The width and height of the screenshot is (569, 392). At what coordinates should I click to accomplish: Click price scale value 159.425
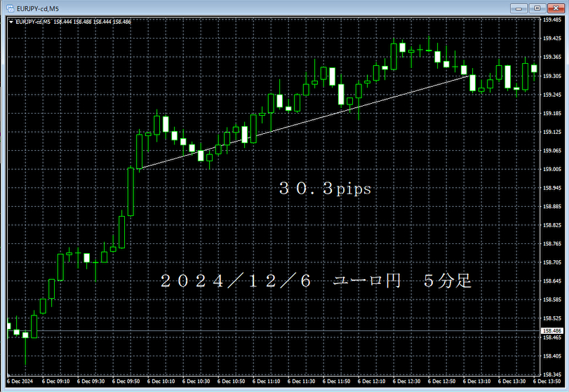coord(552,38)
